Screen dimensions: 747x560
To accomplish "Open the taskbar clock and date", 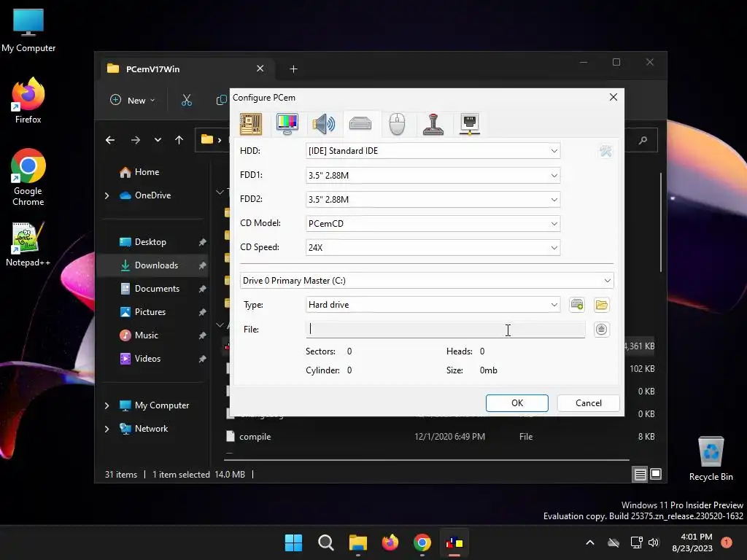I will pyautogui.click(x=692, y=542).
